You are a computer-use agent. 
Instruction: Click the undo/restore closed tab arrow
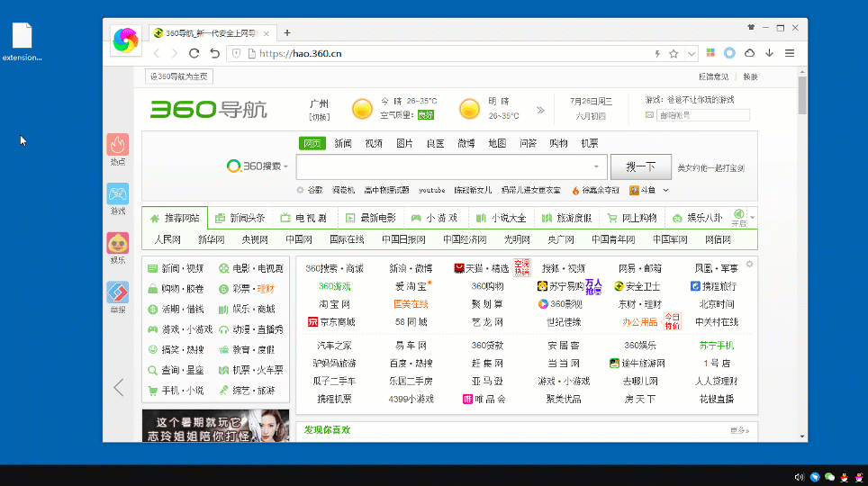coord(214,53)
